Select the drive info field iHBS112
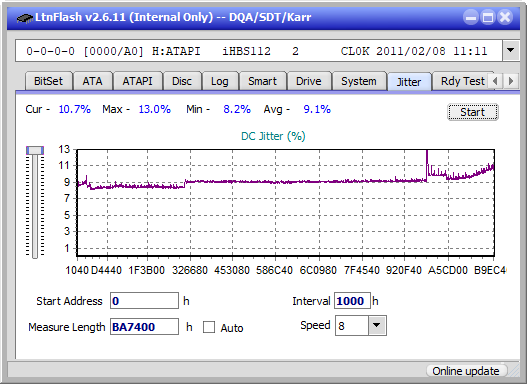This screenshot has width=527, height=384. coord(259,51)
